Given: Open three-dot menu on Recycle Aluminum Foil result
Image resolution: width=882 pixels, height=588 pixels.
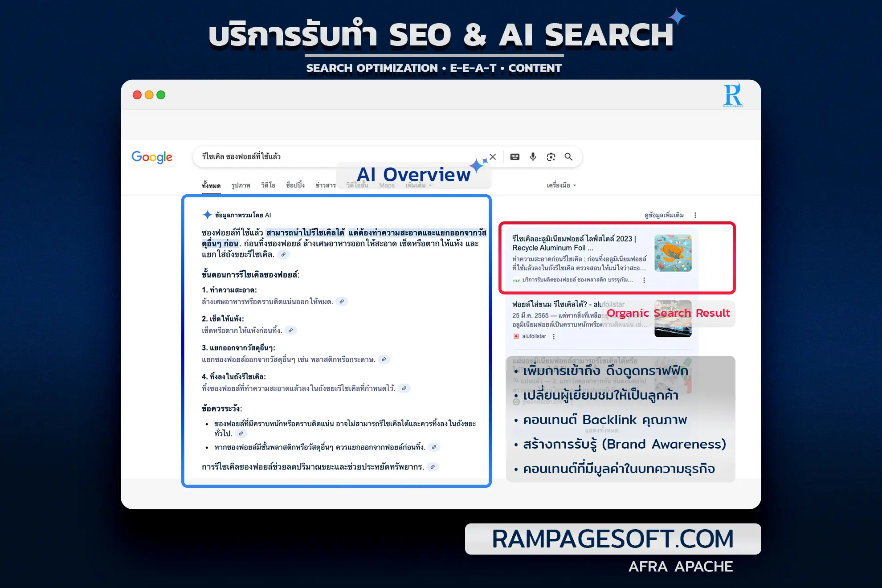Looking at the screenshot, I should click(x=644, y=280).
